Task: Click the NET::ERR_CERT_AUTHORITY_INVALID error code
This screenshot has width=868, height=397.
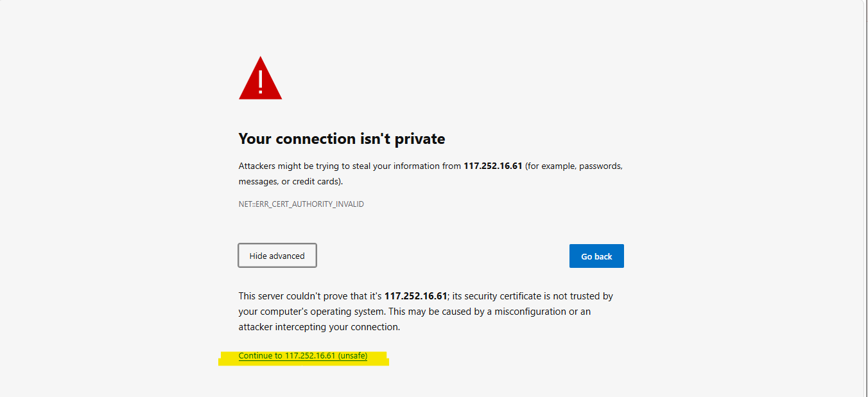Action: (x=301, y=204)
